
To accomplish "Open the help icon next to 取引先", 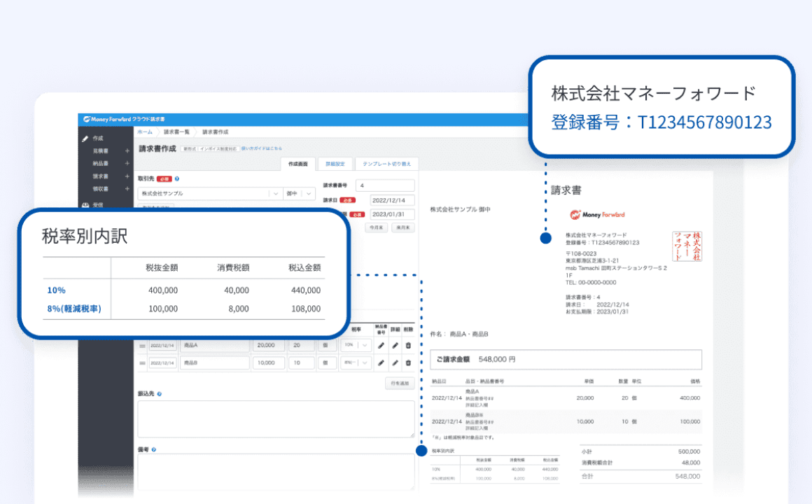I will [177, 179].
